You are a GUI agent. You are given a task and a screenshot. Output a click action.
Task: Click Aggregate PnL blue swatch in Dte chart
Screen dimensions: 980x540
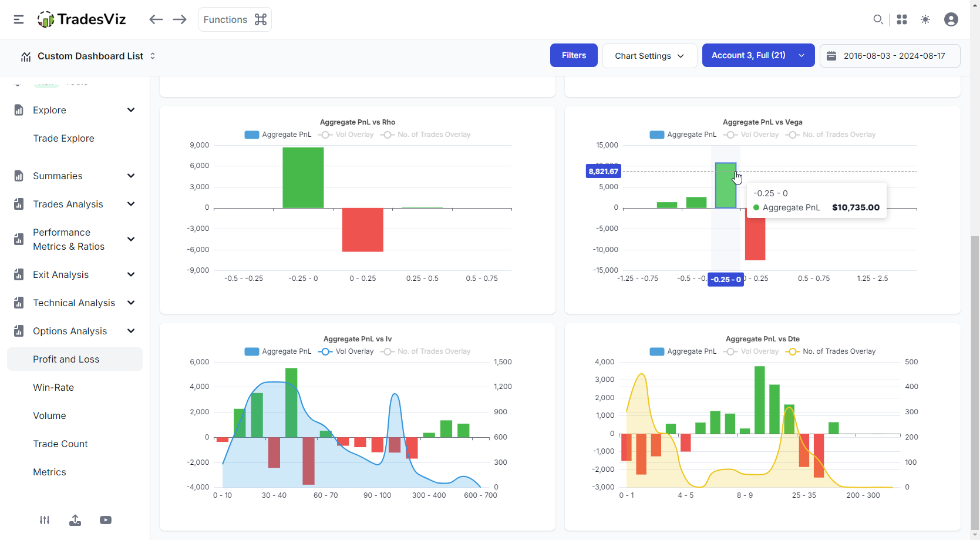pos(657,351)
